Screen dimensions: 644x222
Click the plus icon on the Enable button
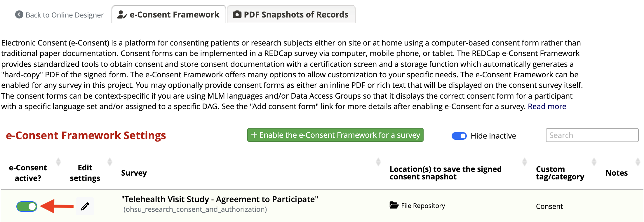point(254,135)
